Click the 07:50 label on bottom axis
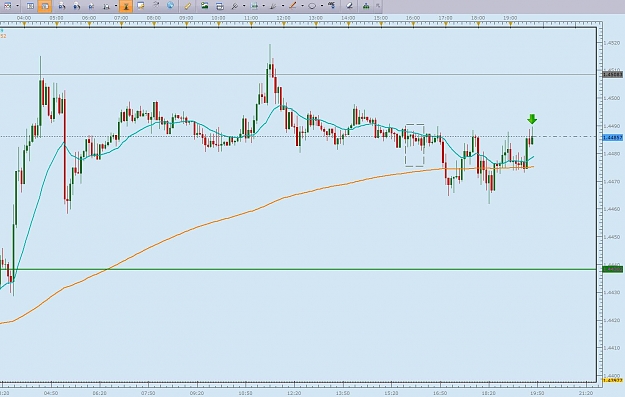The image size is (625, 397). 148,393
